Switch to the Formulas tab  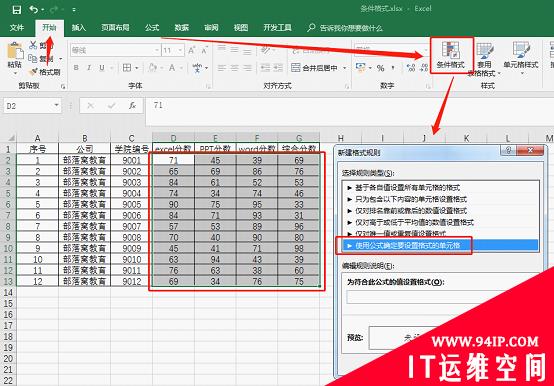pyautogui.click(x=152, y=28)
